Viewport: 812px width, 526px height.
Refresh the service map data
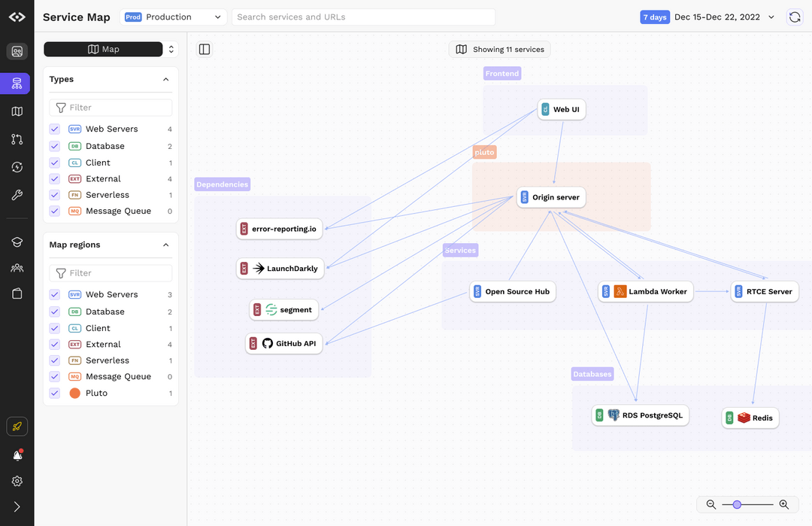[x=795, y=16]
